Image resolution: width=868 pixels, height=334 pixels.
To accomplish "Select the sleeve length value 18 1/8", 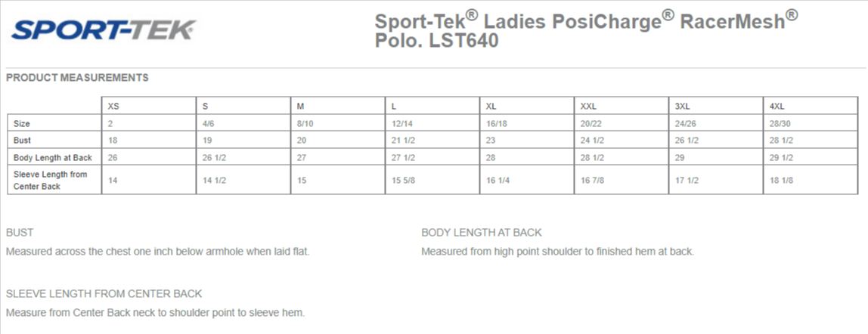I will [781, 181].
